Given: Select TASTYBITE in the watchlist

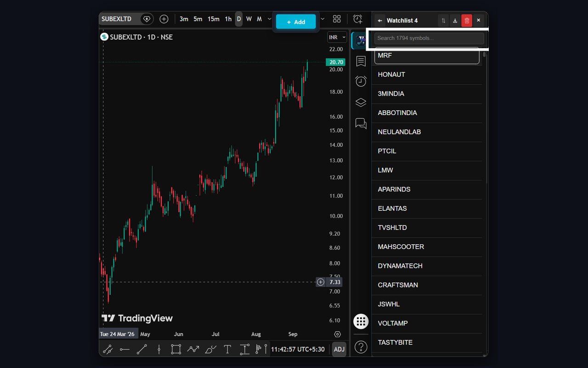Looking at the screenshot, I should coord(427,343).
